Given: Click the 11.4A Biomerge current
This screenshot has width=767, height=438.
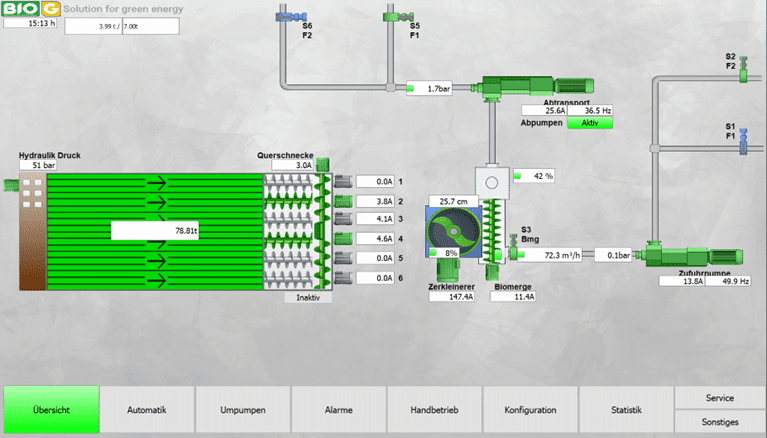Looking at the screenshot, I should click(513, 297).
